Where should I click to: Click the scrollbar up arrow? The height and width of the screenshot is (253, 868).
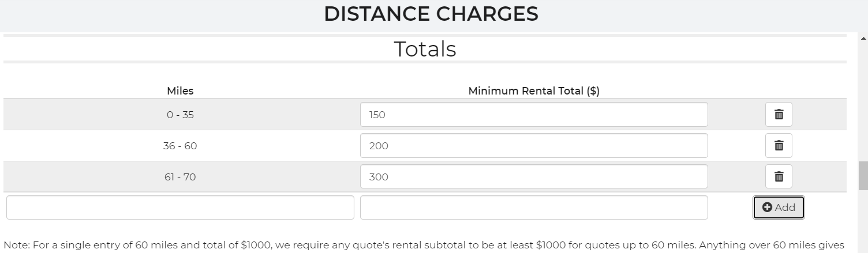(863, 38)
